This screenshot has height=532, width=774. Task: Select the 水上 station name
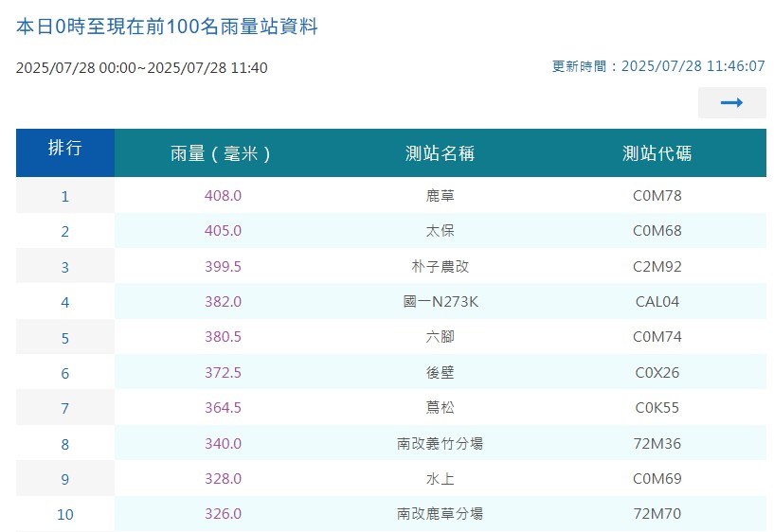coord(440,479)
